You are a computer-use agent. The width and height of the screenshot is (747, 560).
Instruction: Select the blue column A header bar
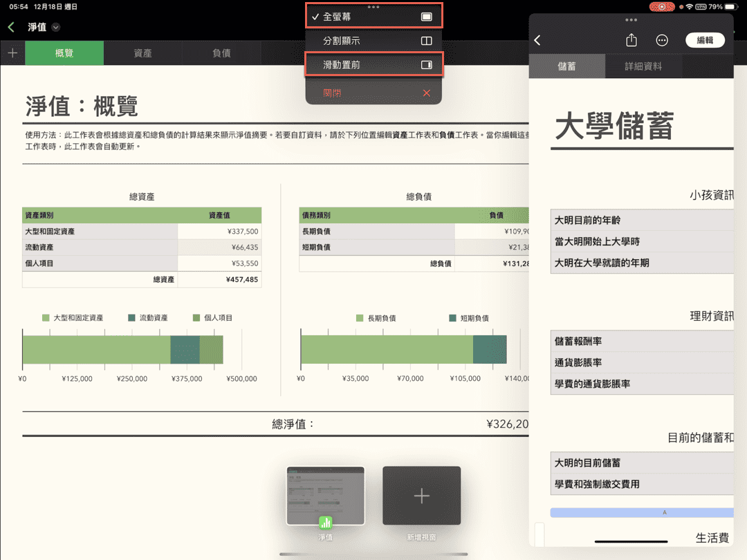point(642,512)
